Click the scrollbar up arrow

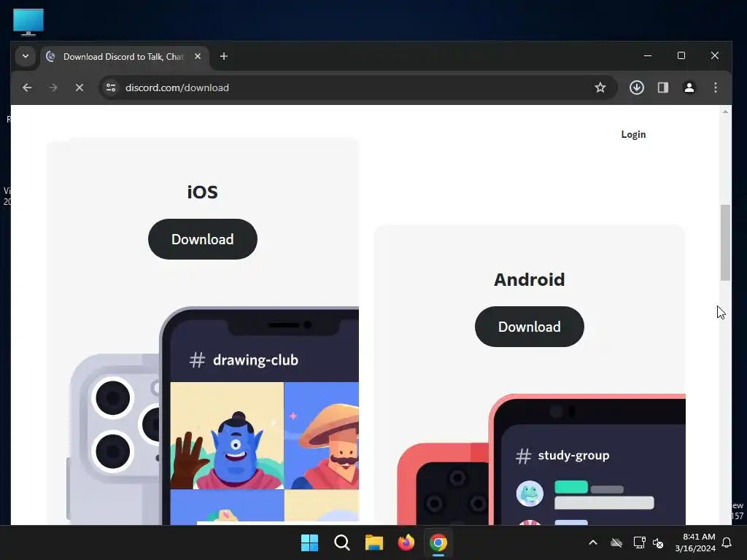[x=725, y=112]
